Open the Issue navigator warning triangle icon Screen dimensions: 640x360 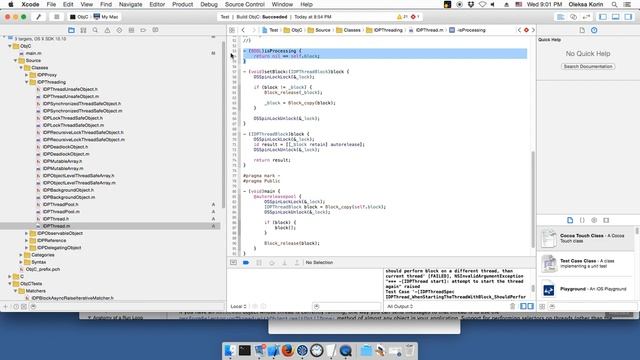107,30
